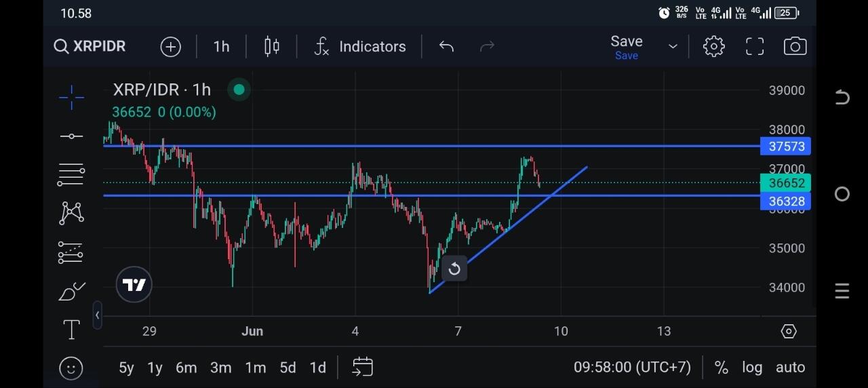Set range to 1y

click(155, 368)
